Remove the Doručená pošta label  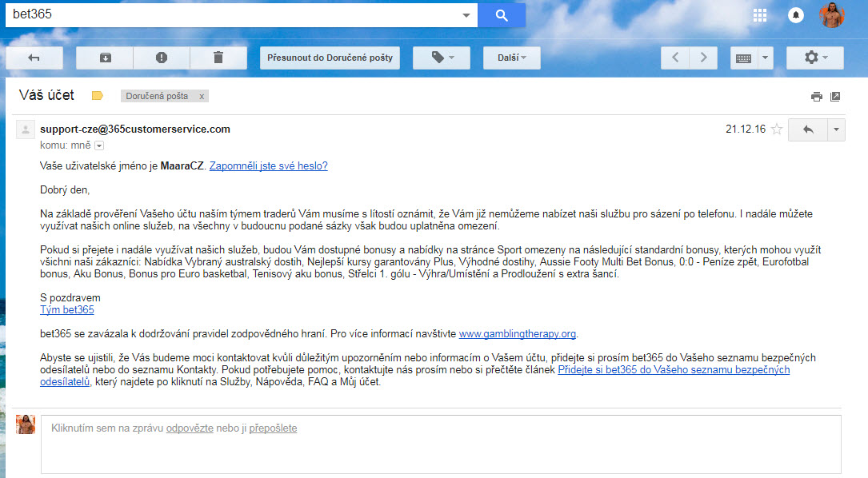[x=202, y=96]
